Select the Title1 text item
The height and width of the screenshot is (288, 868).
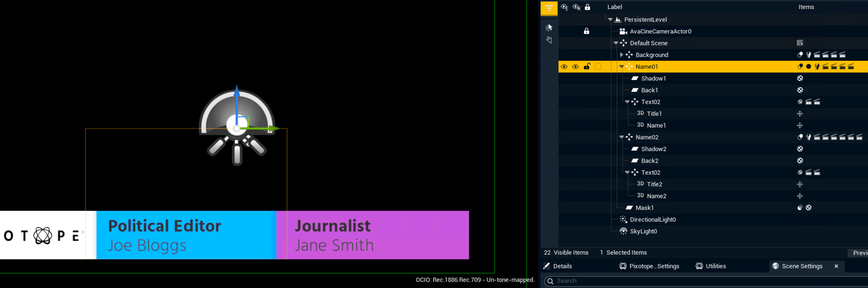pos(654,113)
